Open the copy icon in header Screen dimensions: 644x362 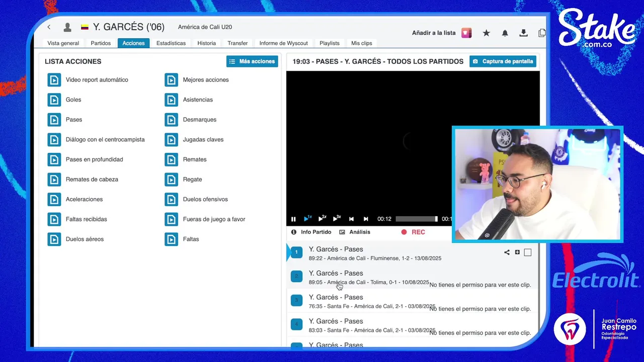pos(542,33)
